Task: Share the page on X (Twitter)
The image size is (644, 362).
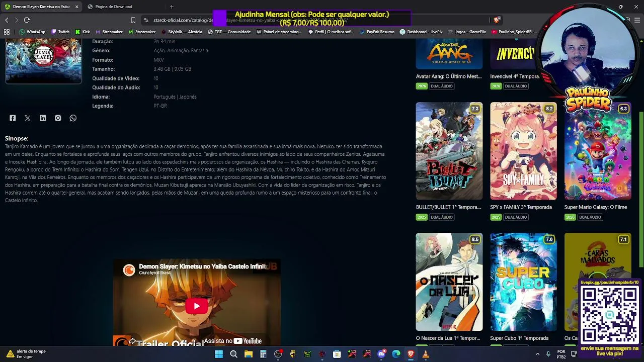Action: click(28, 118)
